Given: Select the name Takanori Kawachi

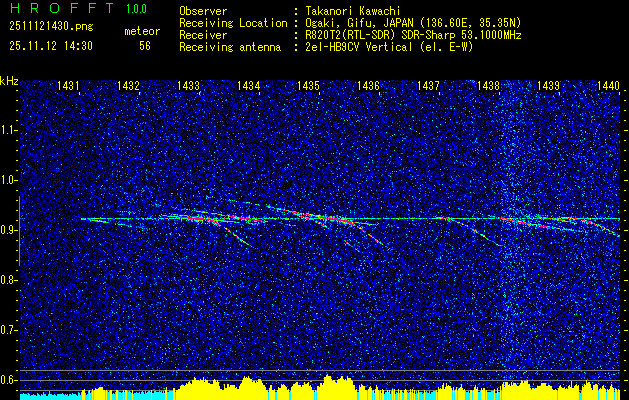Looking at the screenshot, I should (353, 11).
